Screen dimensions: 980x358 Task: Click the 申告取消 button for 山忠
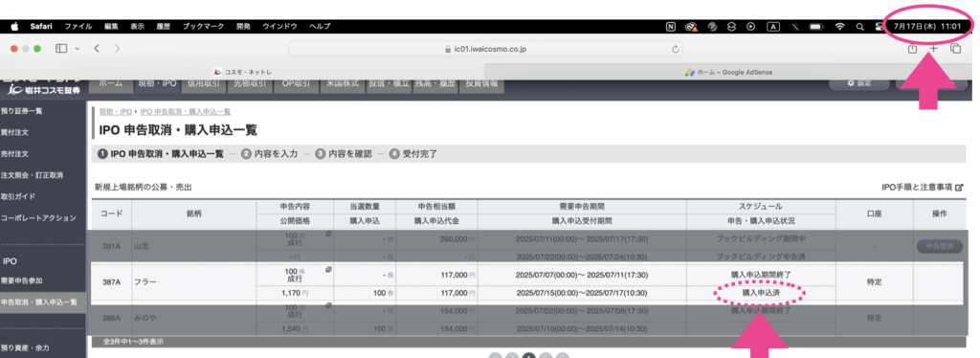tap(940, 247)
